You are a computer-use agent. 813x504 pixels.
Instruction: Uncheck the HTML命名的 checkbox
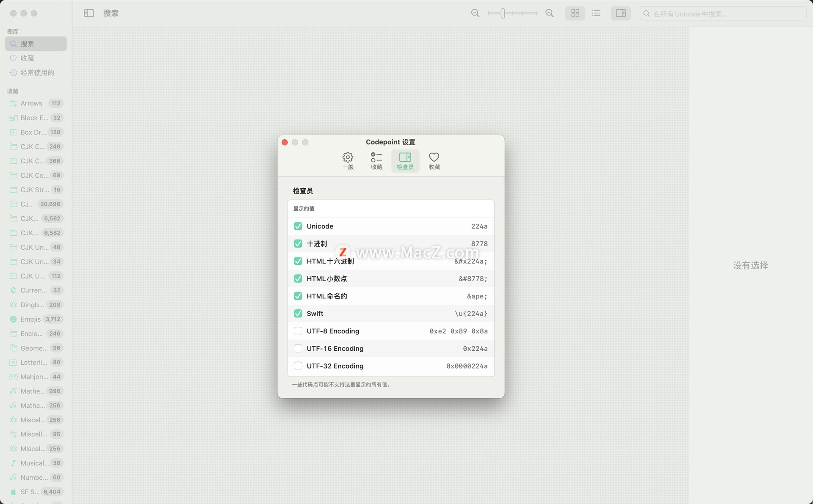coord(298,296)
